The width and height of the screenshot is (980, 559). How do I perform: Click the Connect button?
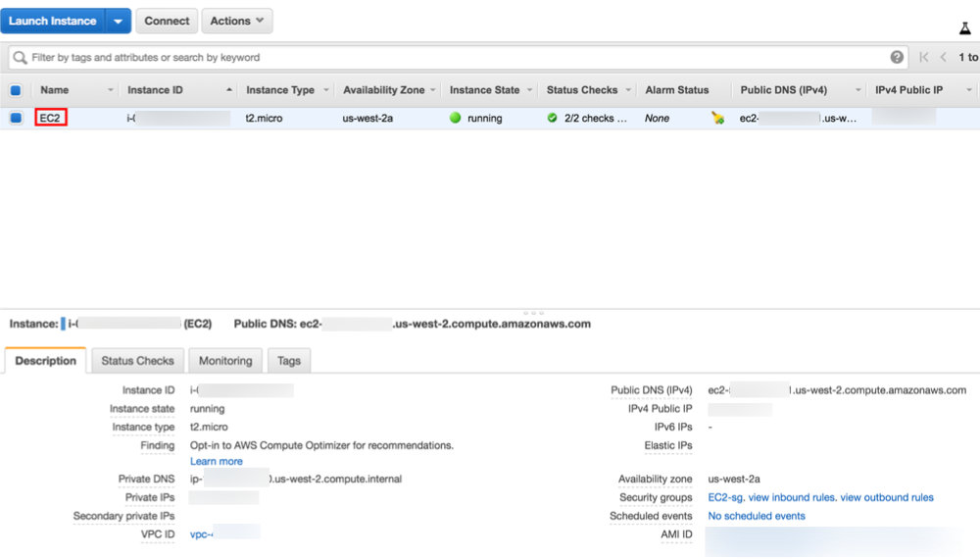(167, 21)
